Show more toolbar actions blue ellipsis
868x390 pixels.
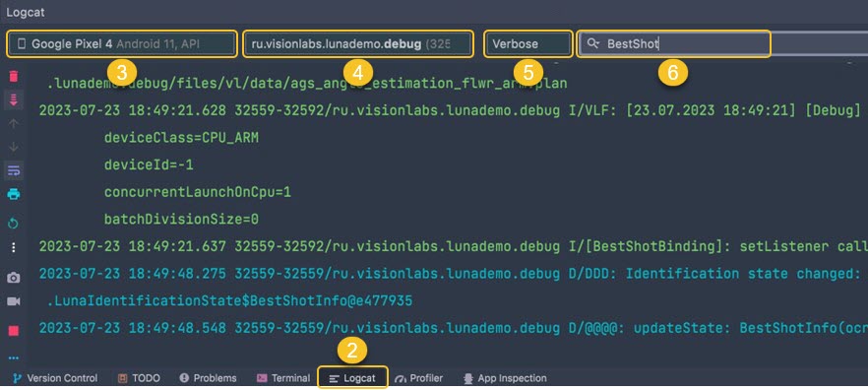click(14, 358)
